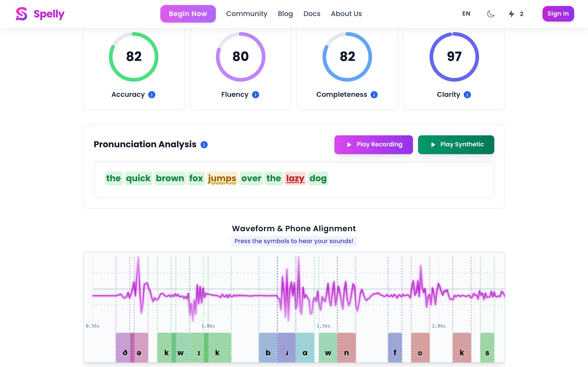This screenshot has height=367, width=588.
Task: Click the Sign In button
Action: coord(558,14)
